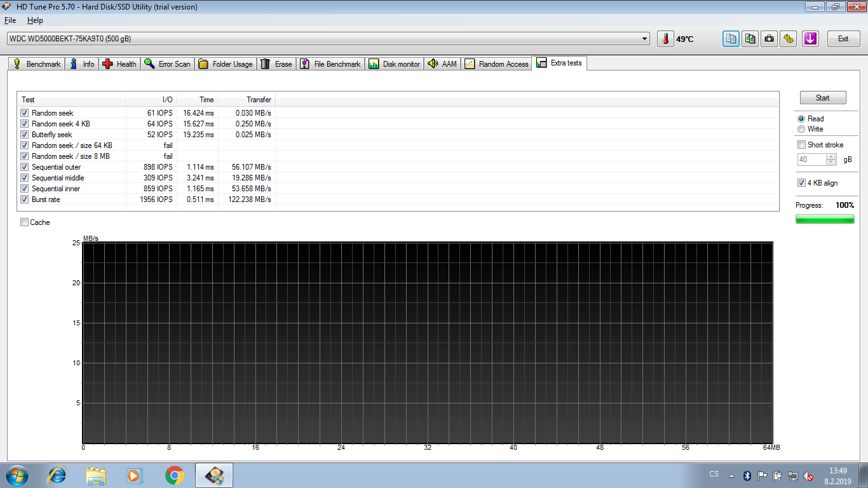868x488 pixels.
Task: Switch to the Folder Usage tab
Action: (x=226, y=64)
